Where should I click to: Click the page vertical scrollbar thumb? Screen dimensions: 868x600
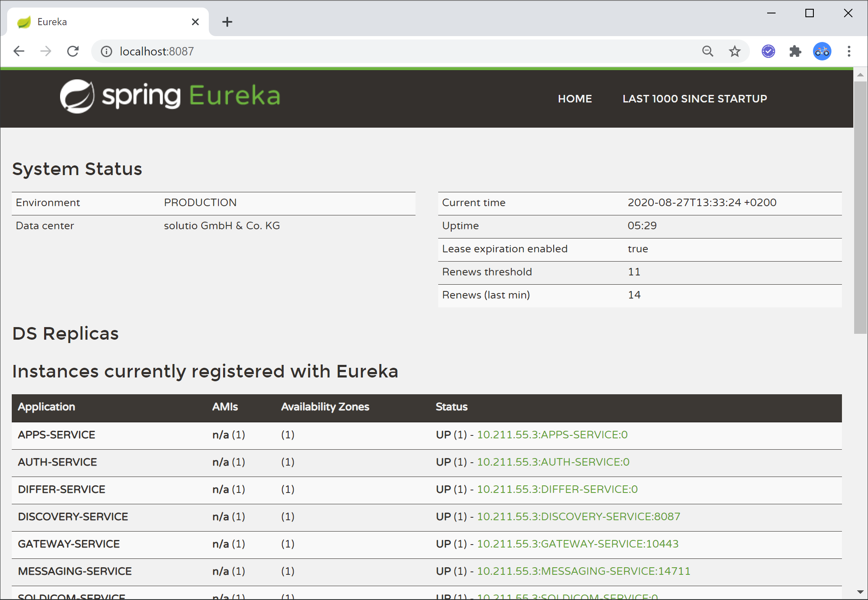pyautogui.click(x=860, y=207)
